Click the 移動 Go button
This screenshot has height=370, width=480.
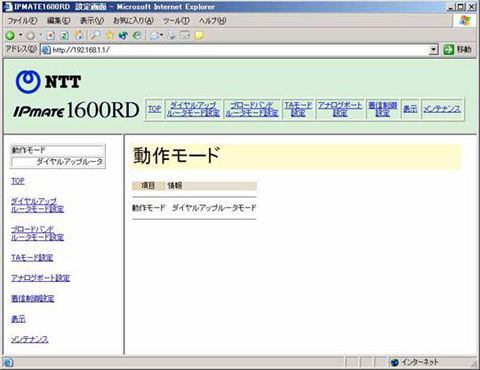click(458, 50)
